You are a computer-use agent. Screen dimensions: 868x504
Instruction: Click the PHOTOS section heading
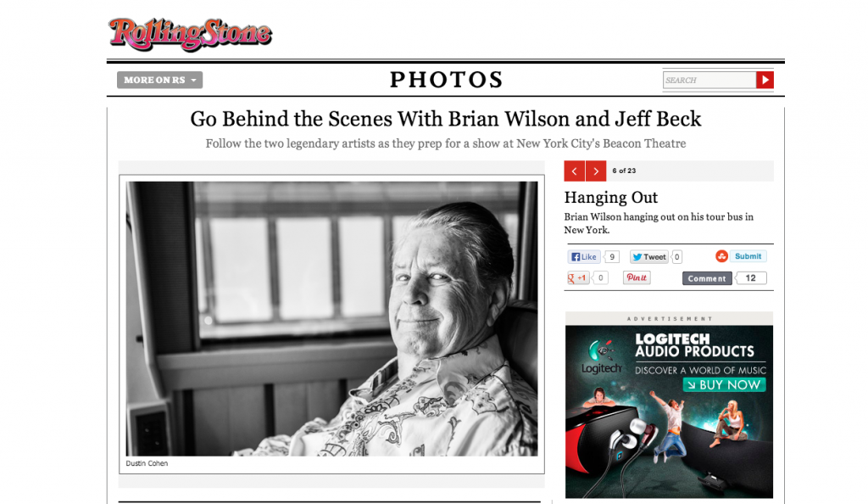(x=446, y=80)
